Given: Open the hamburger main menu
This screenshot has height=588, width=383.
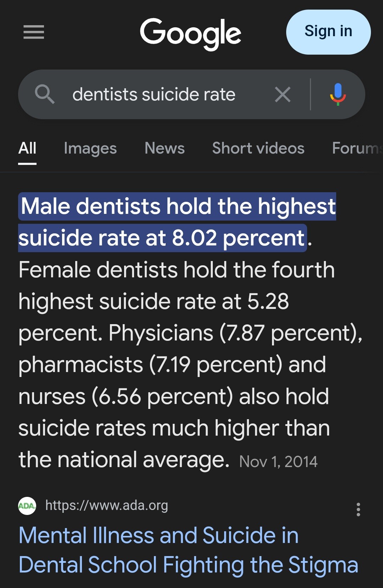Looking at the screenshot, I should (x=34, y=32).
